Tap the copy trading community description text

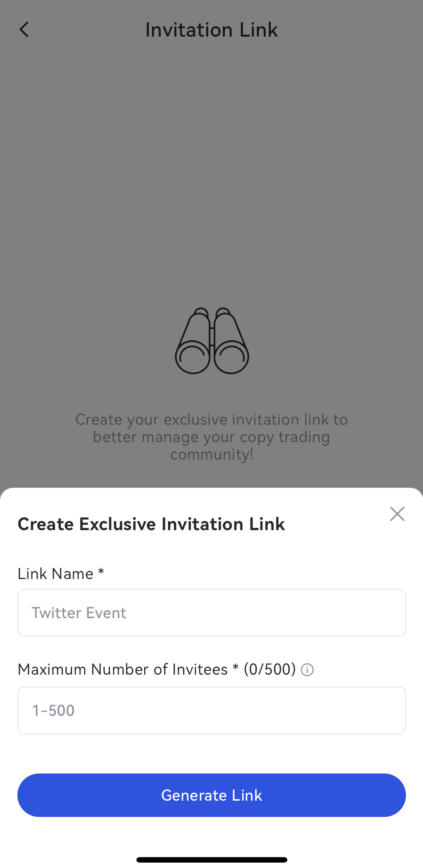coord(211,437)
